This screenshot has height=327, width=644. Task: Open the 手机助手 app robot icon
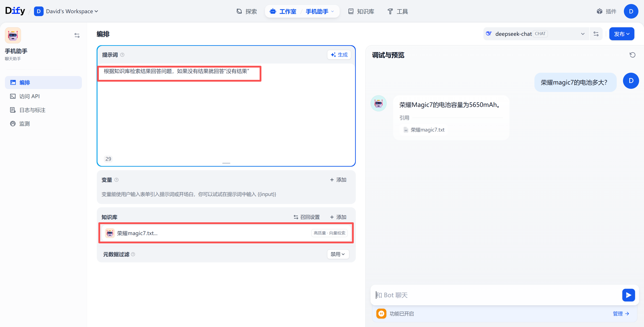[x=13, y=35]
